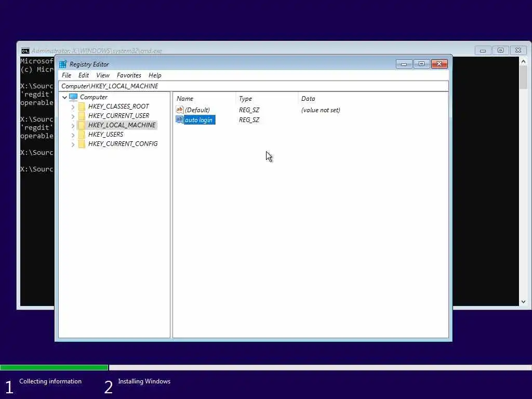Click the cmd.exe window title text
532x399 pixels.
[97, 51]
